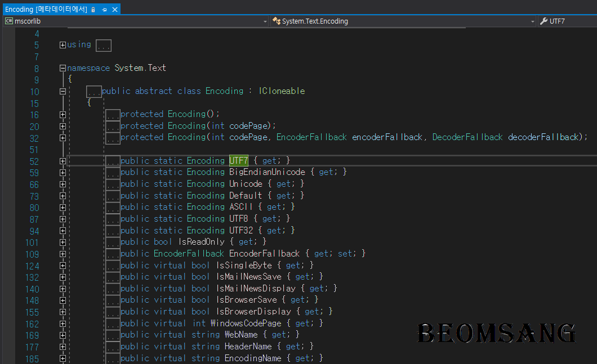Expand the Default property region
This screenshot has height=364, width=597.
click(63, 196)
